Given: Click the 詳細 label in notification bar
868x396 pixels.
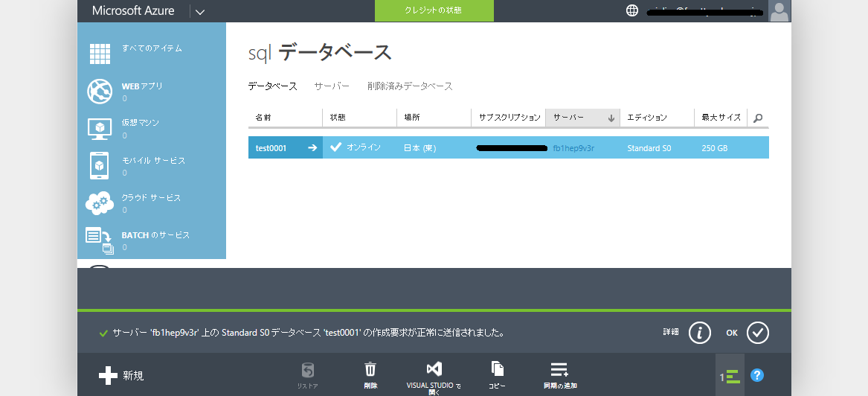Looking at the screenshot, I should [670, 332].
